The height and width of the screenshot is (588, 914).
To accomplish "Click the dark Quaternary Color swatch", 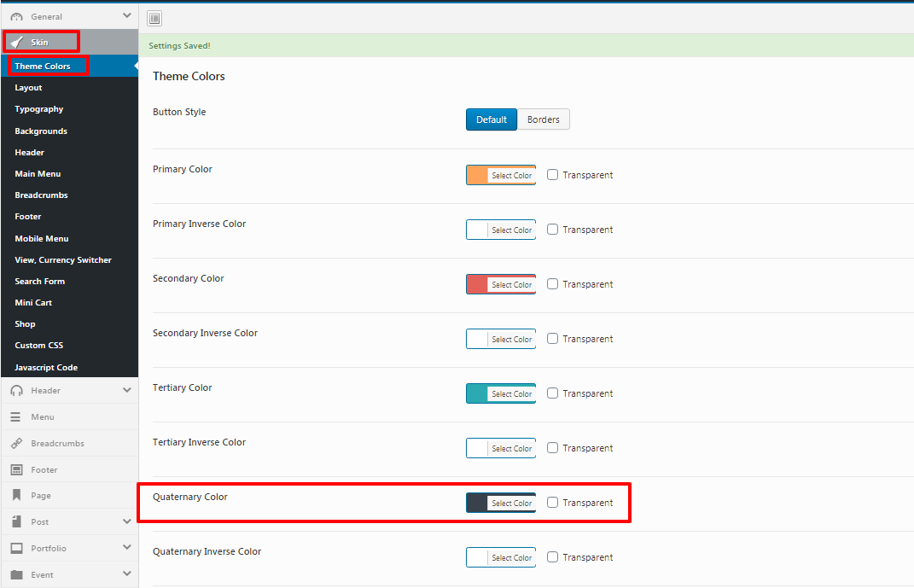I will [x=477, y=503].
